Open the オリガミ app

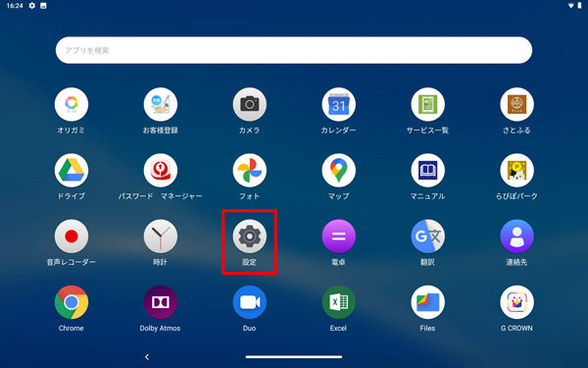point(72,104)
